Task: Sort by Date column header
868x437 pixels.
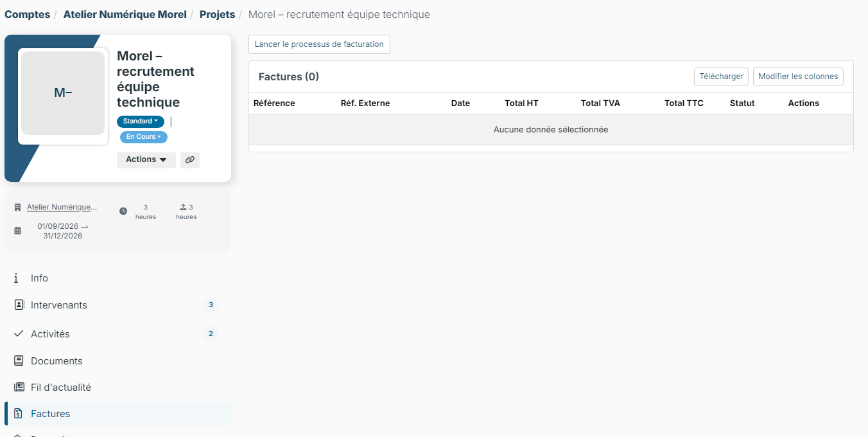Action: point(460,103)
